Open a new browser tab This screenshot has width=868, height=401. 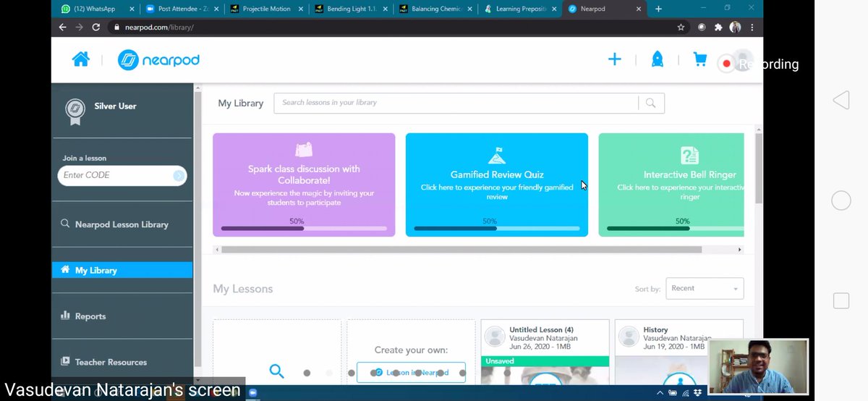[x=658, y=9]
